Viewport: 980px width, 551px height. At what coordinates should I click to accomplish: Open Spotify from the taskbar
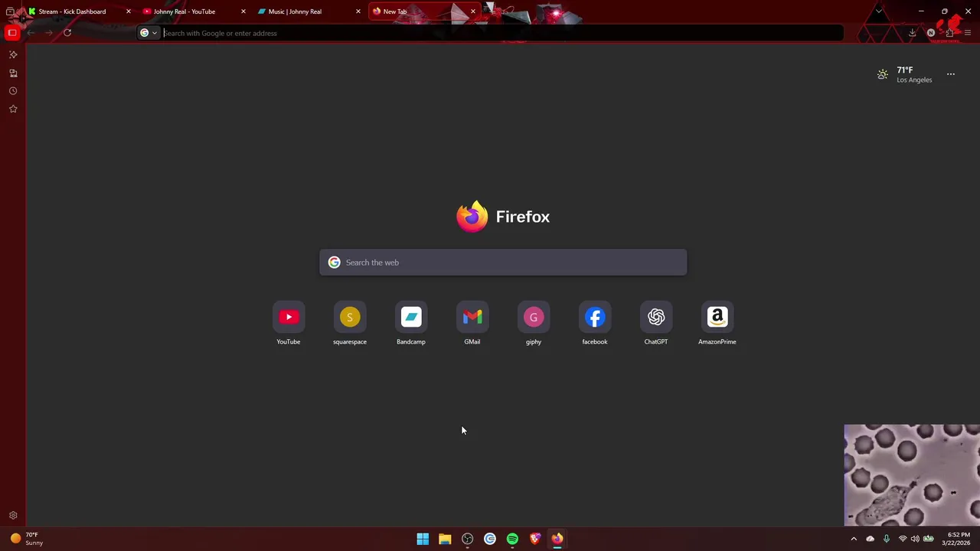click(512, 539)
